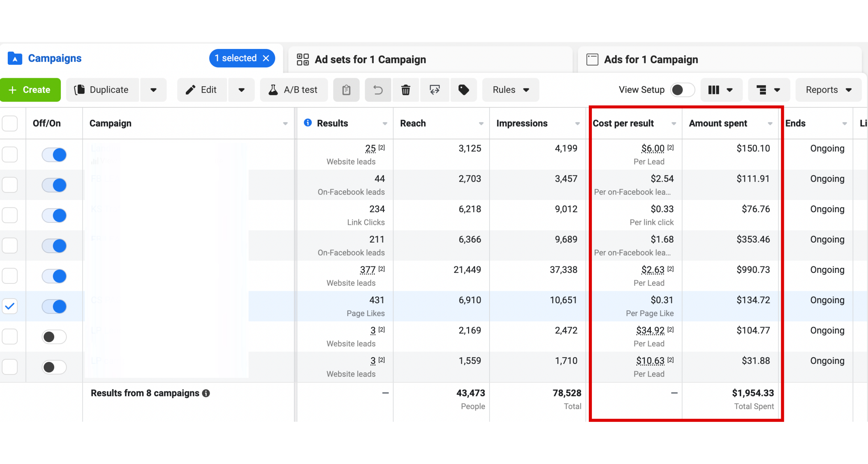Click the green Create button

point(30,90)
